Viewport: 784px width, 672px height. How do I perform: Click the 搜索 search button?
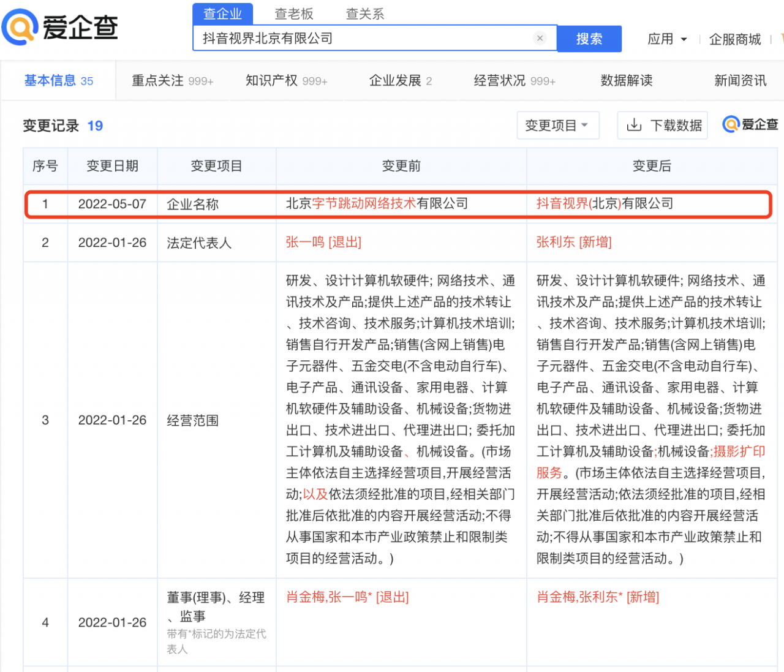pos(589,38)
